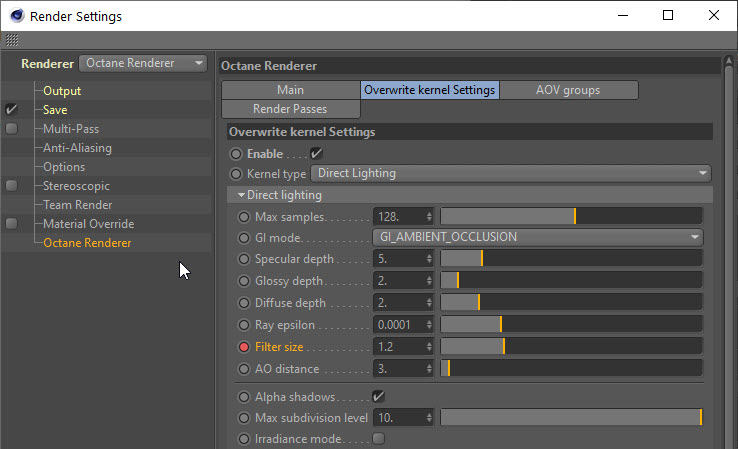Click the animation dot beside GI mode
738x449 pixels.
(x=244, y=238)
